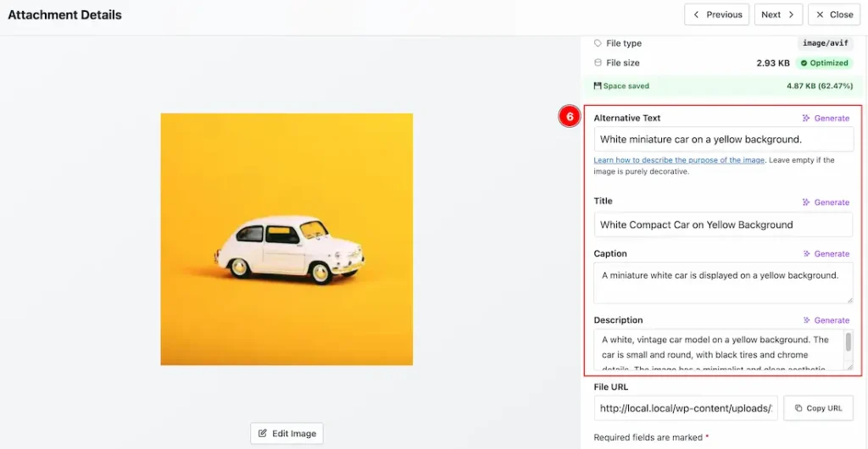Viewport: 868px width, 449px height.
Task: Click the 'Required fields are marked' note
Action: point(651,437)
